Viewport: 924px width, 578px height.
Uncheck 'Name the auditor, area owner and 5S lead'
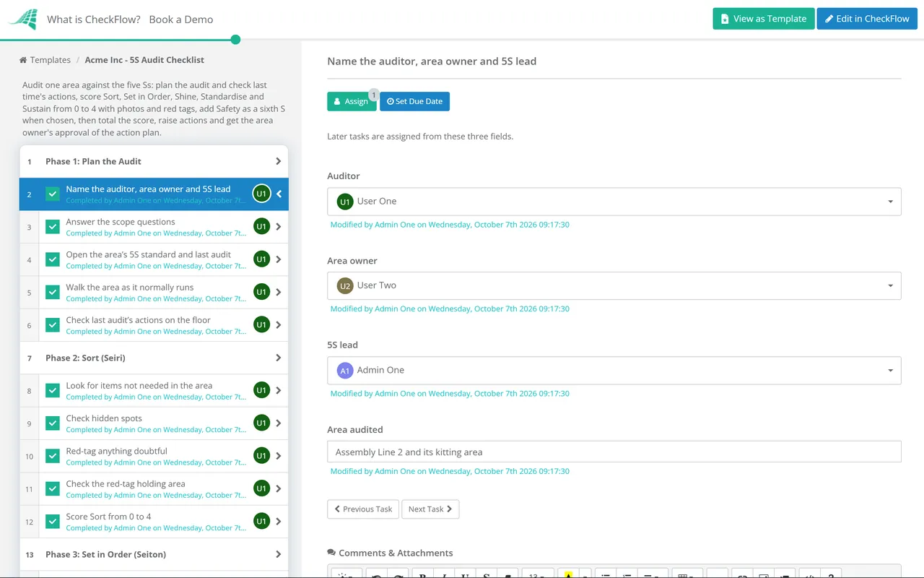pos(53,194)
